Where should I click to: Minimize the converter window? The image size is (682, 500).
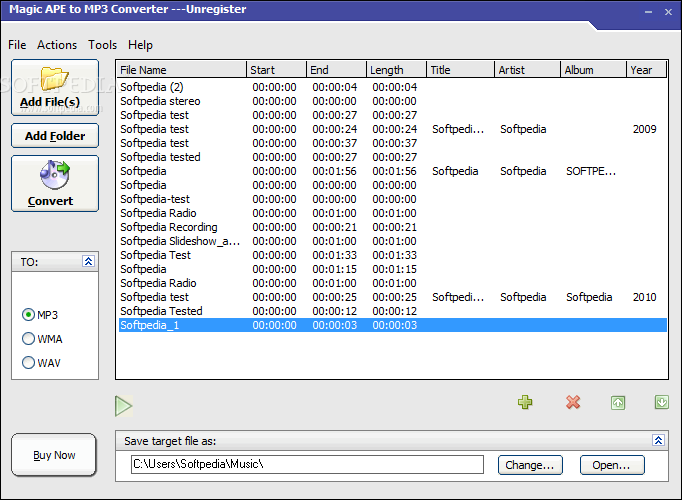coord(648,12)
